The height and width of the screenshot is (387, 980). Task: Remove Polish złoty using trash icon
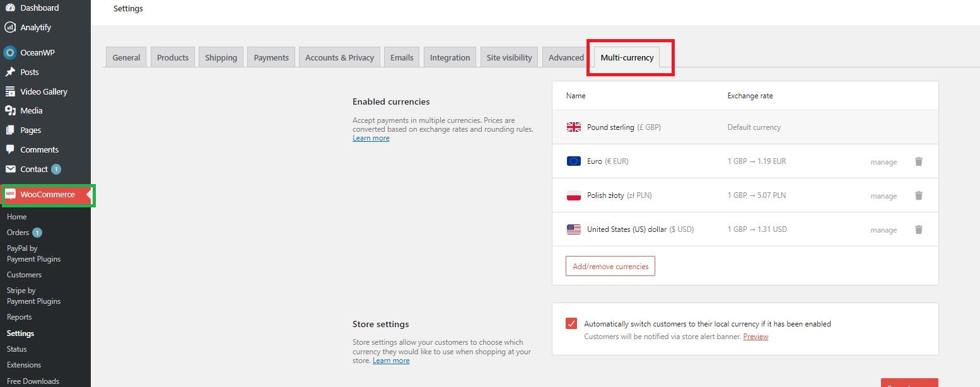(x=919, y=195)
